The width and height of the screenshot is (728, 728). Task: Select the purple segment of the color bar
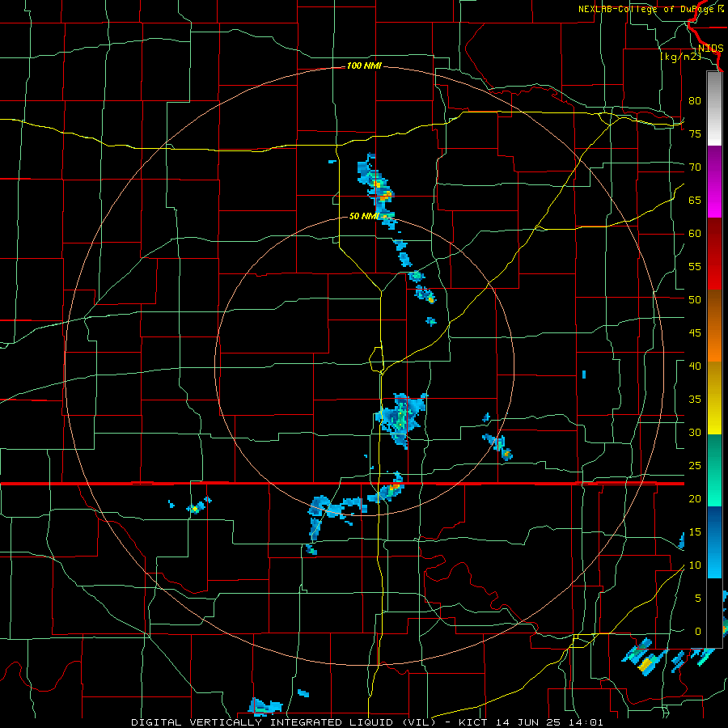tap(714, 165)
